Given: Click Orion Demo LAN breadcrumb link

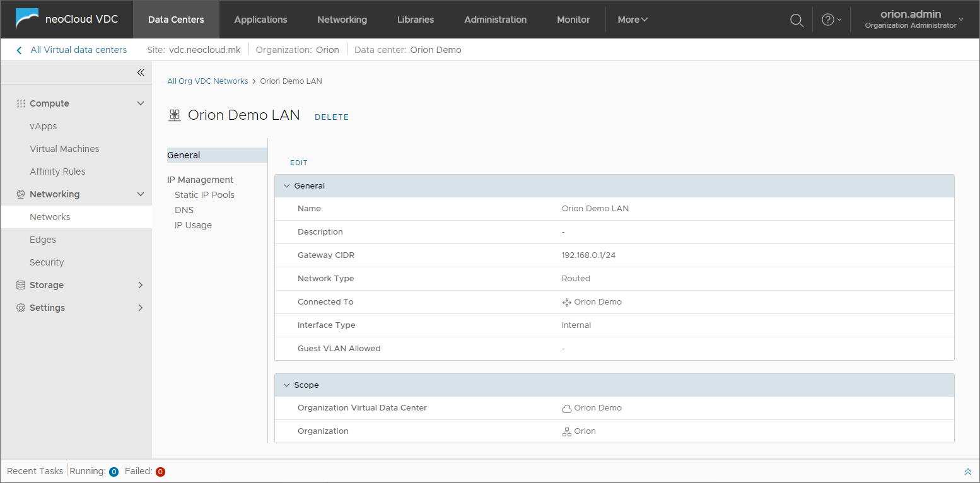Looking at the screenshot, I should 291,81.
